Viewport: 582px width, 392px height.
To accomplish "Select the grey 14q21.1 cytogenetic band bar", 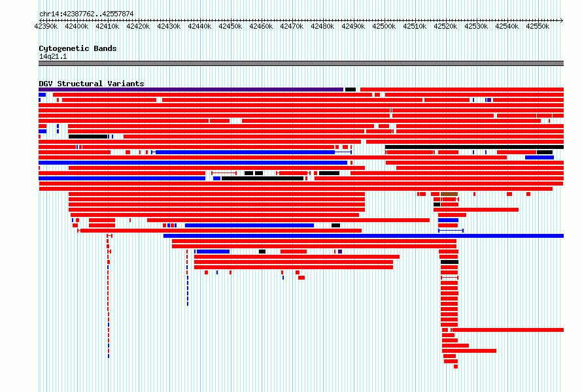I will pyautogui.click(x=301, y=63).
